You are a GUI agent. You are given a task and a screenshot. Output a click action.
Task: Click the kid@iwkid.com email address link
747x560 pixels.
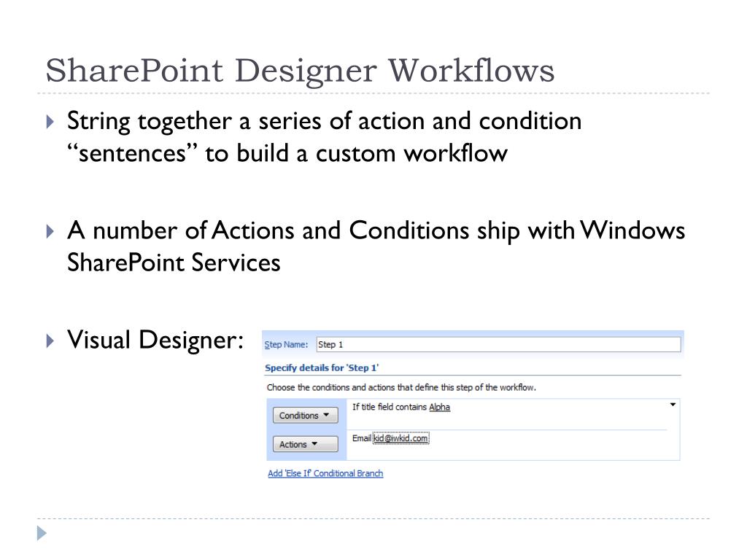point(400,438)
